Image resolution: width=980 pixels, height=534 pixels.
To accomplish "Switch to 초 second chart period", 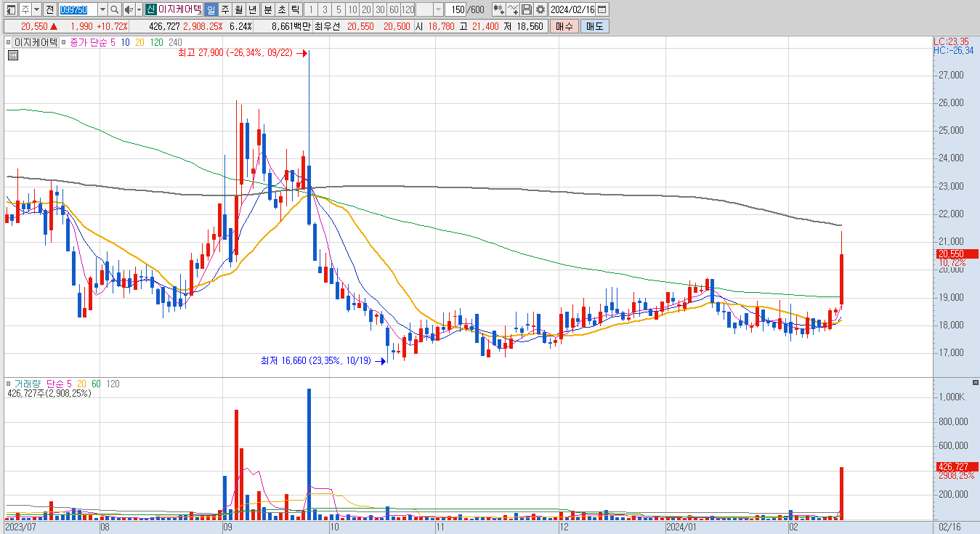I will pyautogui.click(x=281, y=9).
